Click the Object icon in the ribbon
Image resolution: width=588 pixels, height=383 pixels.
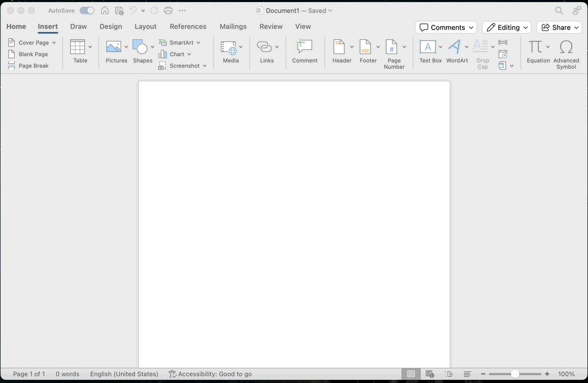click(502, 66)
